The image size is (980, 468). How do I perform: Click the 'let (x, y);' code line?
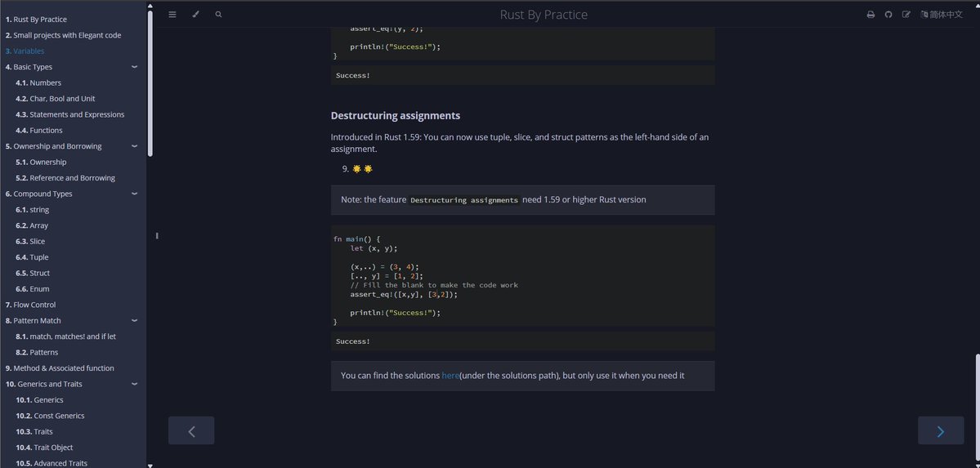374,248
